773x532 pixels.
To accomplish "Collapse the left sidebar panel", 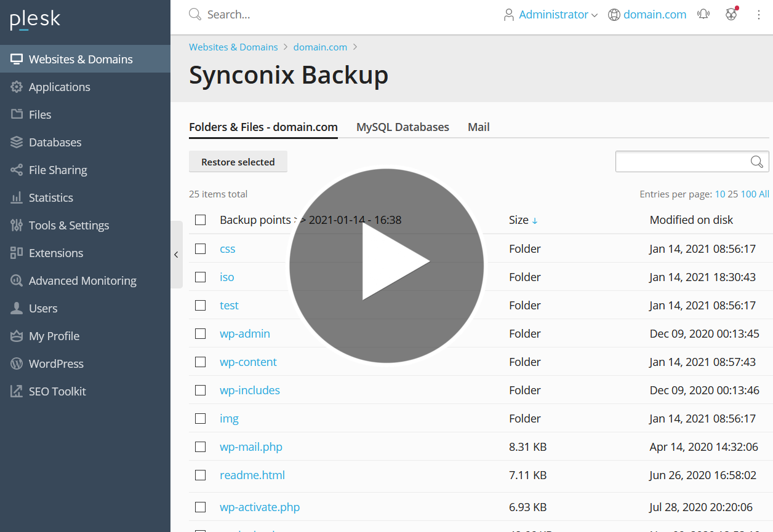I will tap(176, 255).
